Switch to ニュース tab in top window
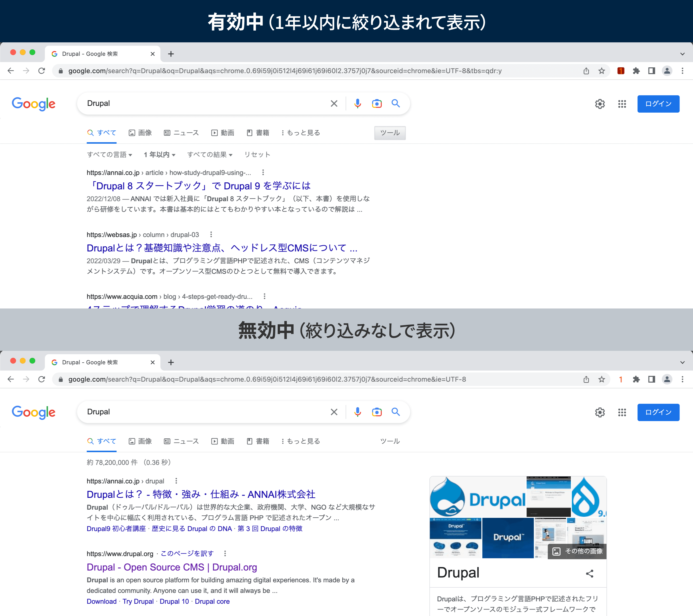The width and height of the screenshot is (693, 616). pos(181,133)
